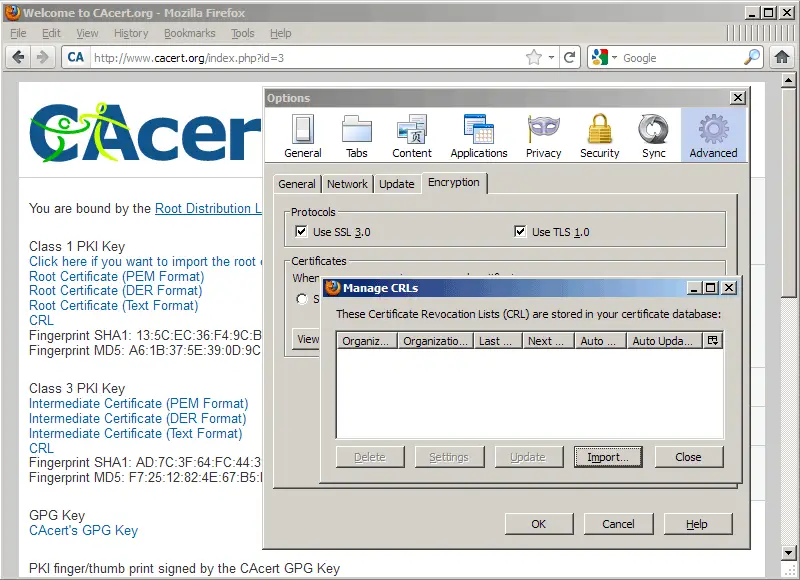800x580 pixels.
Task: Open the CRL link under Class 3 PKI Key
Action: (x=41, y=448)
